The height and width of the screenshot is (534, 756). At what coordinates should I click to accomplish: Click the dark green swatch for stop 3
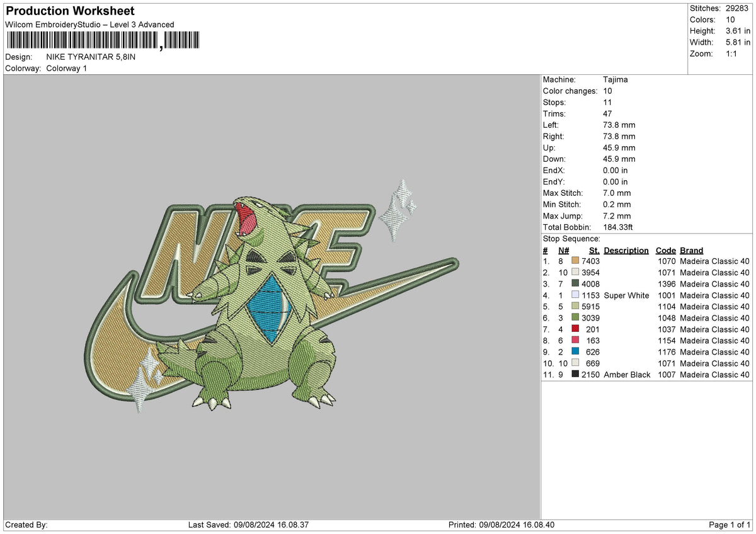pos(576,284)
